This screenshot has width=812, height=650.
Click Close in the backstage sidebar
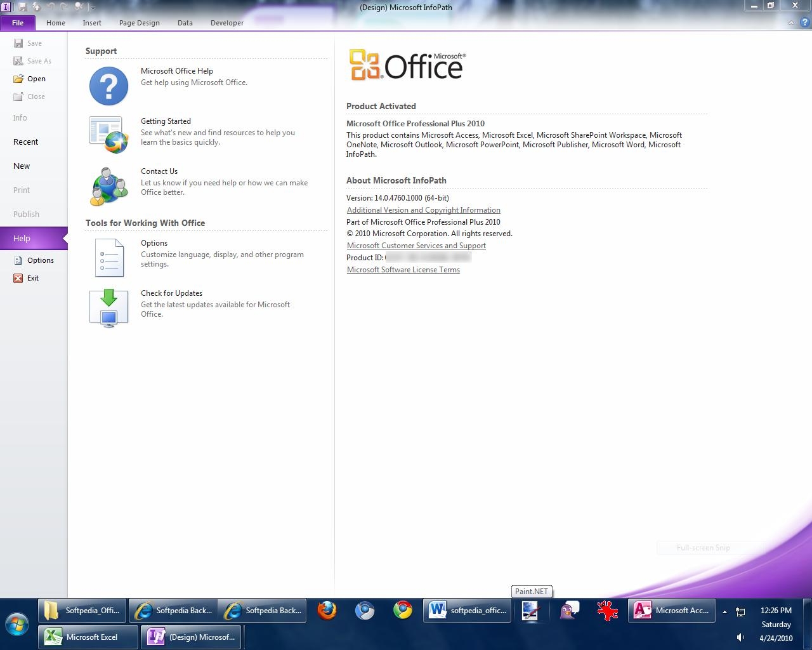pyautogui.click(x=29, y=96)
